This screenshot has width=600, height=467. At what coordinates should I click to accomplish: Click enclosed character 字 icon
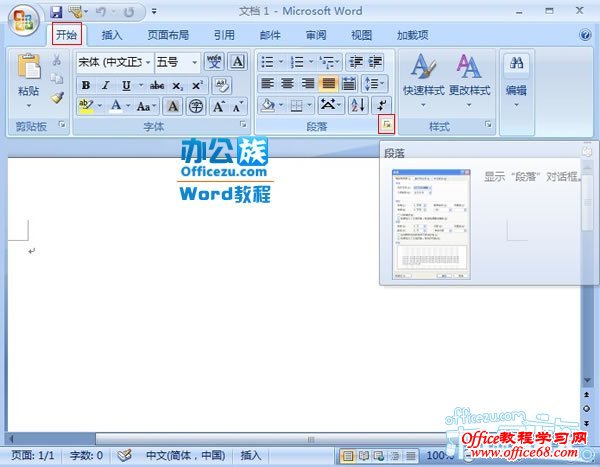pos(196,106)
